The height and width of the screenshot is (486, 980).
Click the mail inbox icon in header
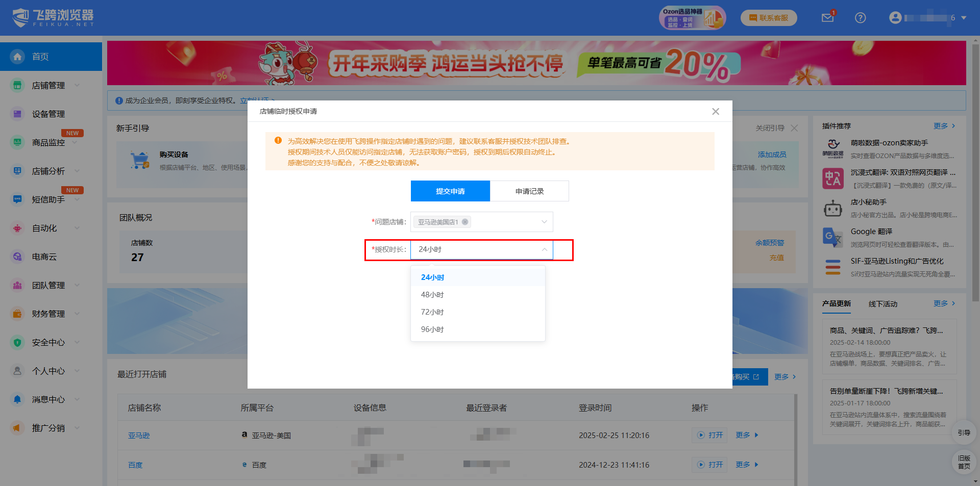pyautogui.click(x=827, y=18)
